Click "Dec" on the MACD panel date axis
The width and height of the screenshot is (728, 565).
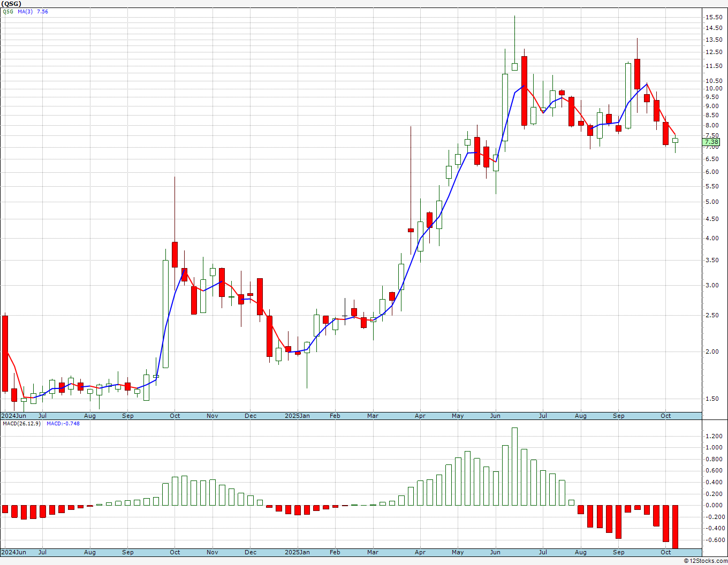coord(251,552)
